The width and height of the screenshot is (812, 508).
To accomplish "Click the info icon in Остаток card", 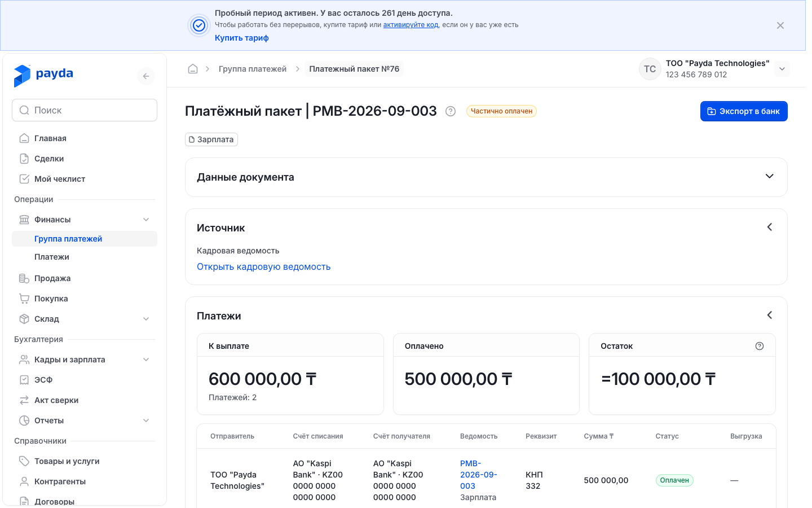I will [x=760, y=346].
